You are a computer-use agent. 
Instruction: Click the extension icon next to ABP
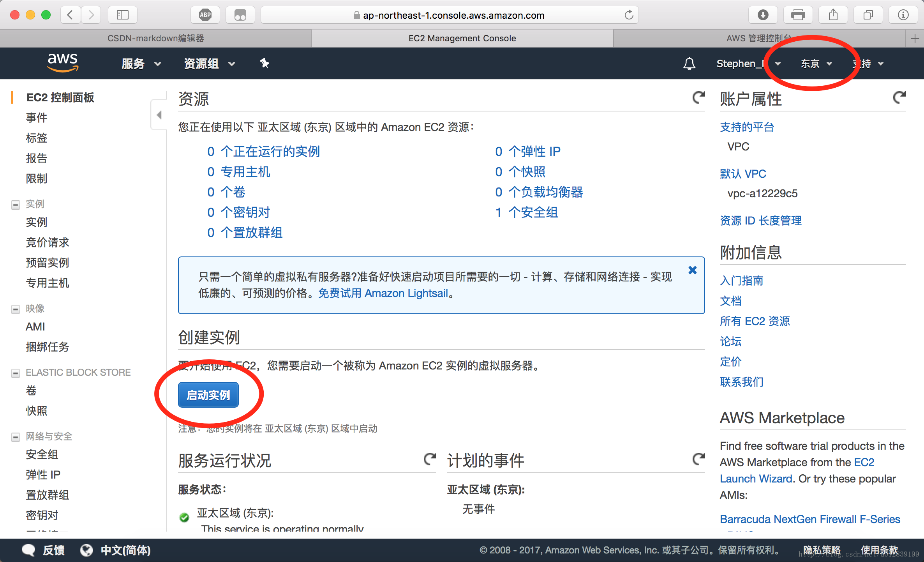click(x=240, y=15)
